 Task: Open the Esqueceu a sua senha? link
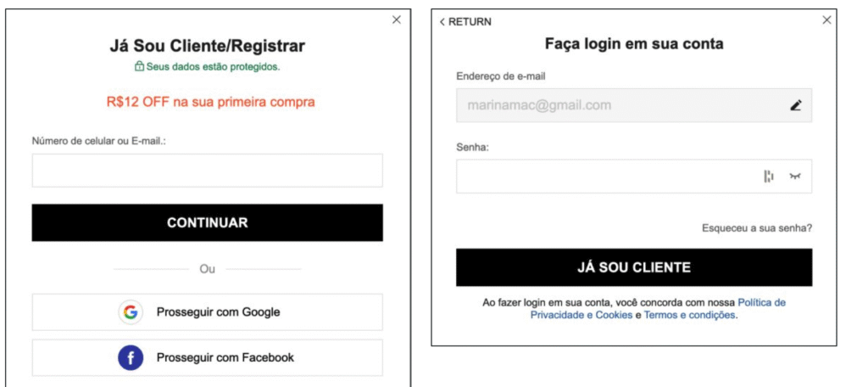[x=757, y=228]
